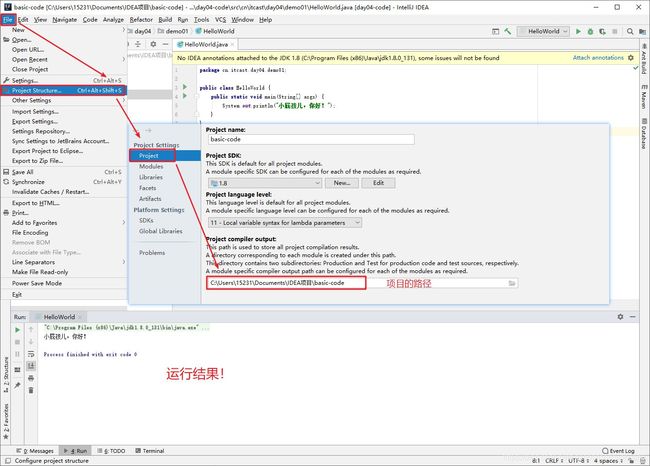
Task: Close the HelloWorld tab in Run panel
Action: point(80,317)
